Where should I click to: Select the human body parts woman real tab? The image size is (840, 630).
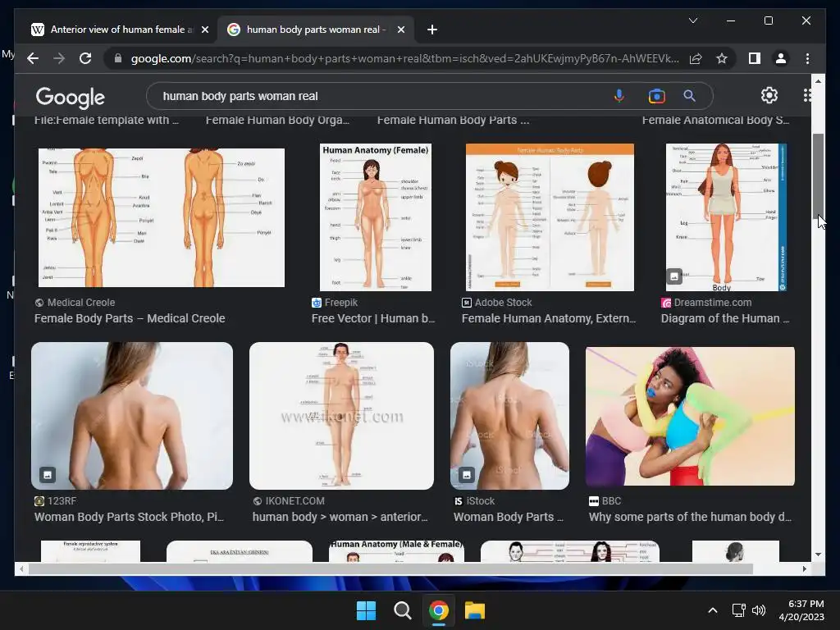[315, 30]
